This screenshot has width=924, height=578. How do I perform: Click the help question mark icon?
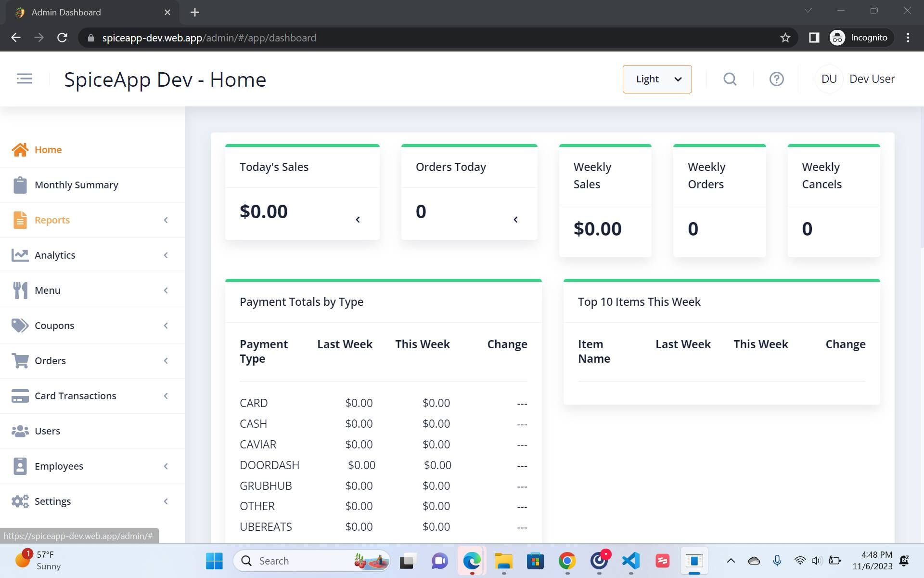click(x=776, y=79)
